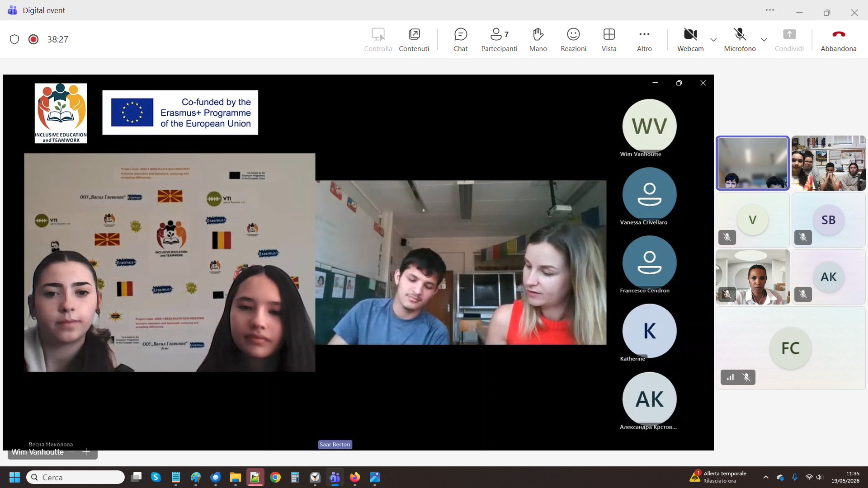Click the Wim Vanhoutte presenter label
The height and width of the screenshot is (488, 868).
coord(38,452)
